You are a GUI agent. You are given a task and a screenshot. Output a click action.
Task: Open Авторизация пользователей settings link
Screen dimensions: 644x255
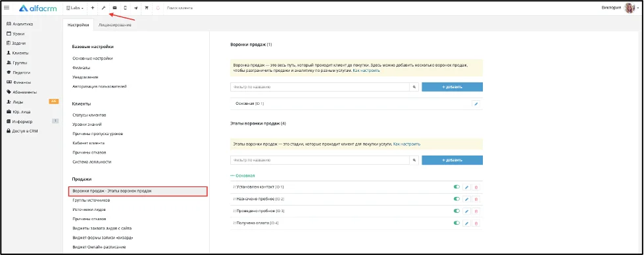point(99,86)
